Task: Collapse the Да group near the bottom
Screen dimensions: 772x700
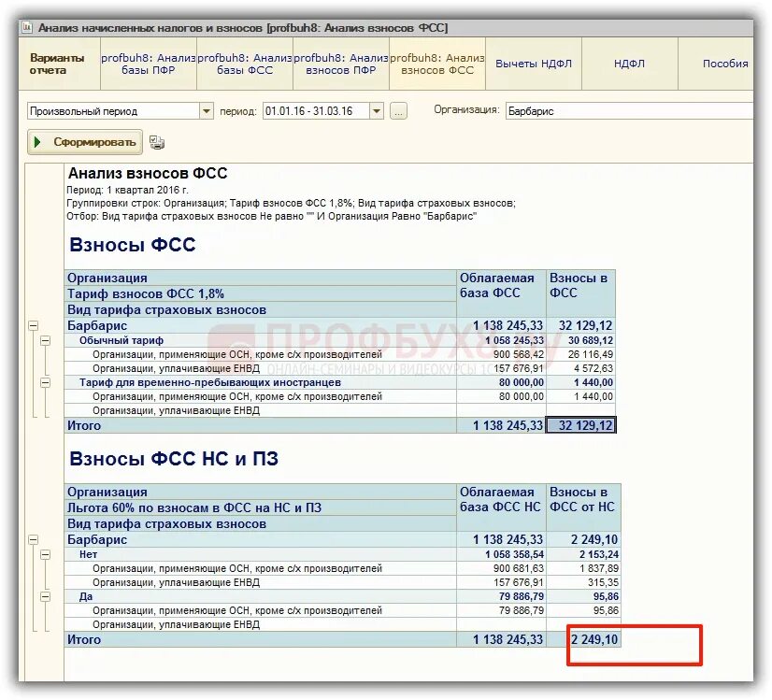Action: click(48, 595)
